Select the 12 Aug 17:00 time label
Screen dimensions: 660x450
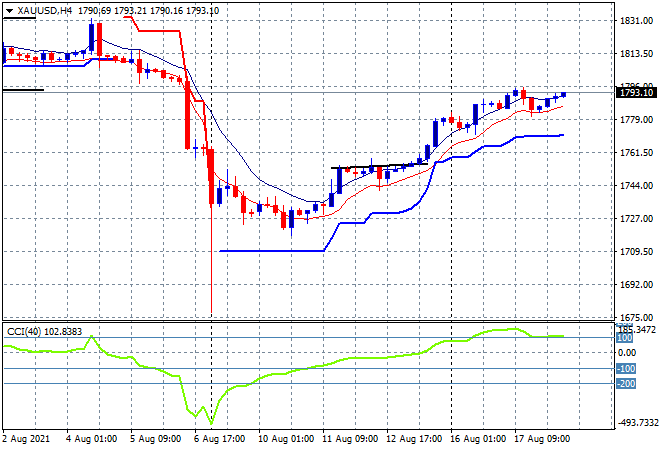click(414, 439)
